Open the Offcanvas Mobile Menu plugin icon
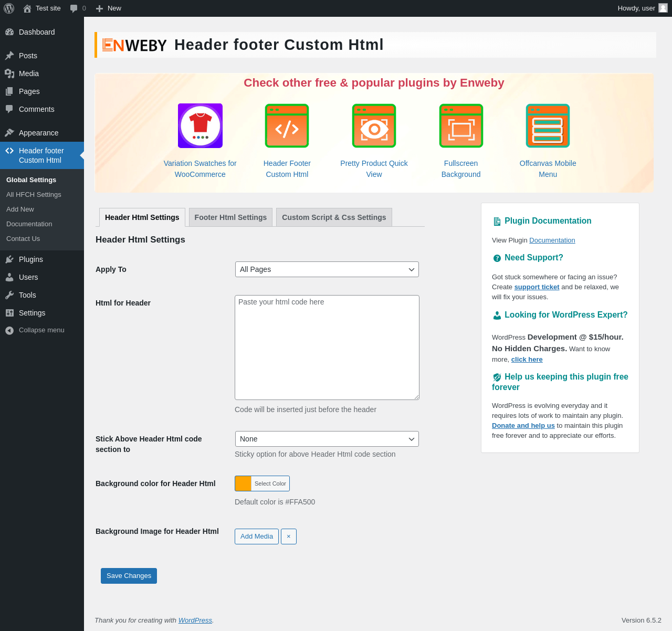Image resolution: width=672 pixels, height=631 pixels. (548, 125)
